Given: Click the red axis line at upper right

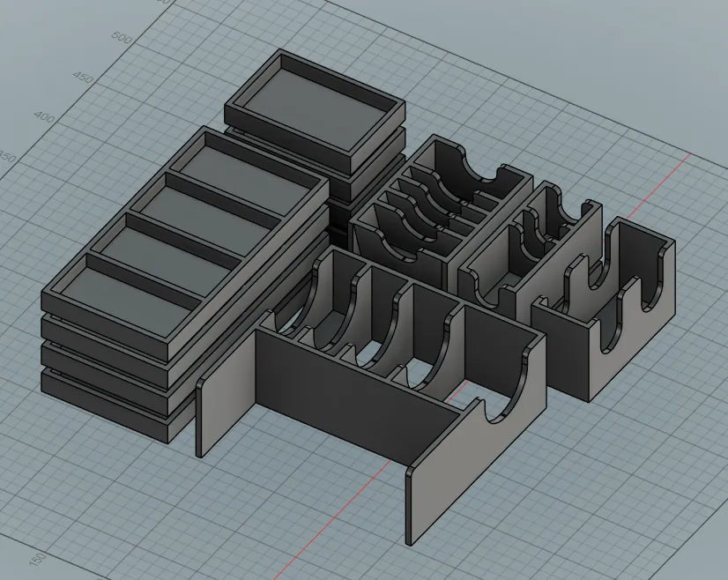Looking at the screenshot, I should click(x=658, y=182).
